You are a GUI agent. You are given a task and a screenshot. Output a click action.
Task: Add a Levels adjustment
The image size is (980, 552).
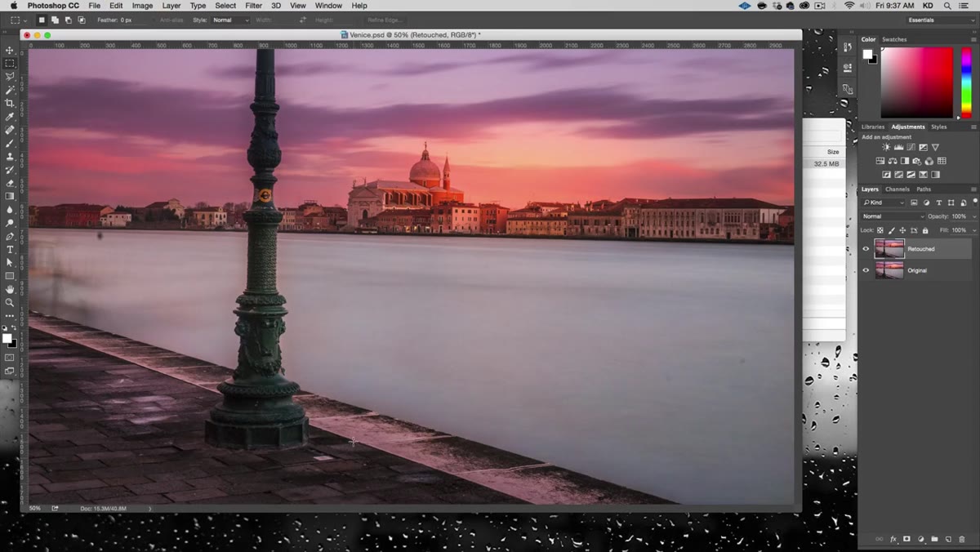[x=898, y=148]
